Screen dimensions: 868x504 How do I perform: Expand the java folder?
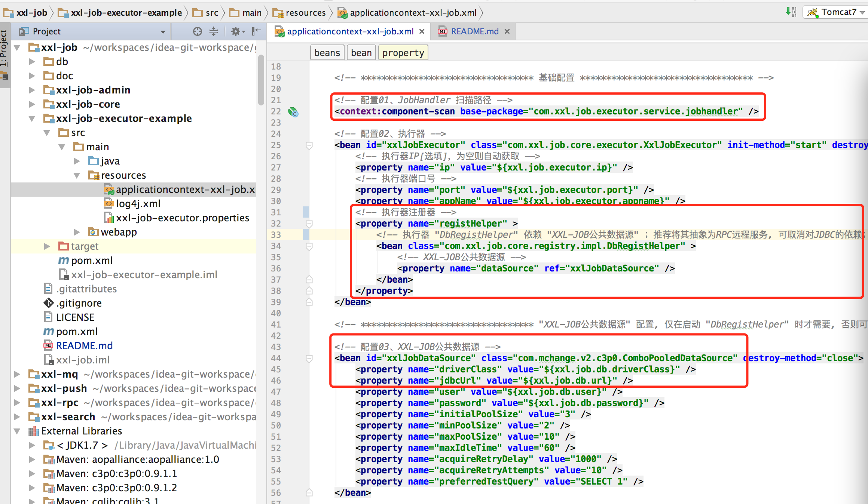[77, 161]
